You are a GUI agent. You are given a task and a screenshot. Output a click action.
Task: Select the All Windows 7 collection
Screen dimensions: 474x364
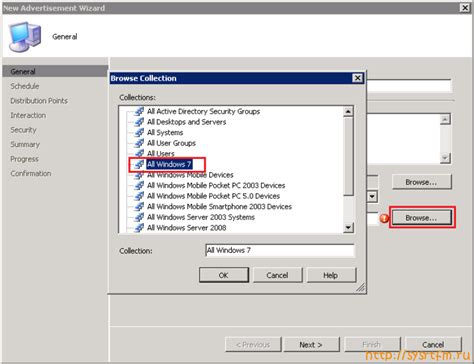pyautogui.click(x=169, y=164)
